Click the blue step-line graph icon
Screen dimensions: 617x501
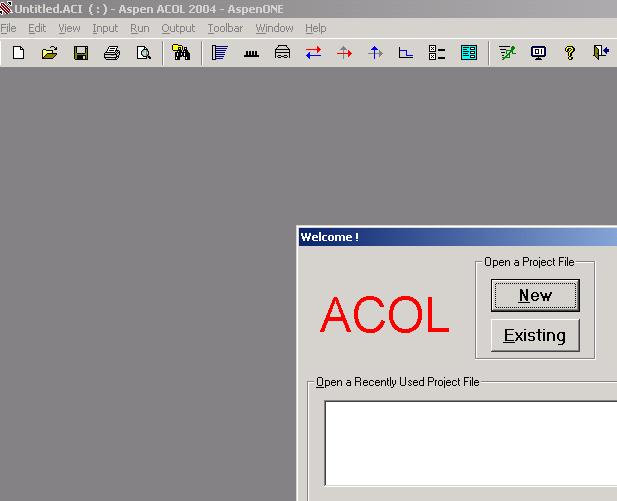point(406,53)
